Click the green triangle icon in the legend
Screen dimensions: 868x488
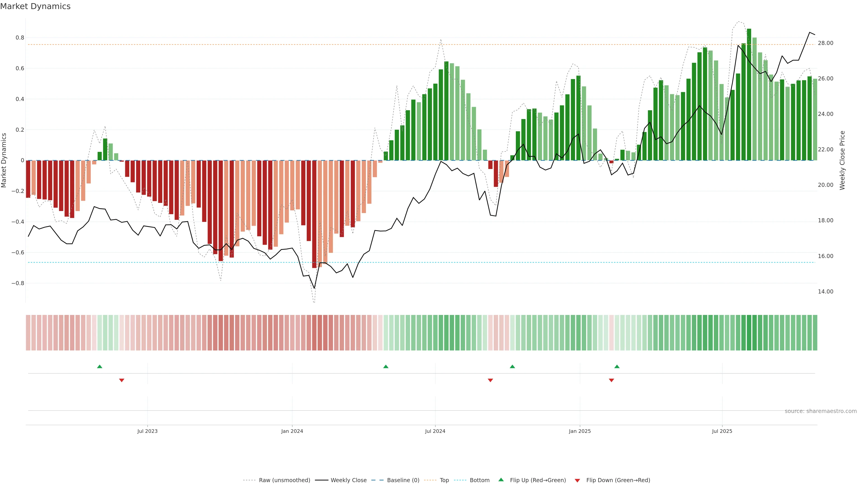(x=501, y=480)
